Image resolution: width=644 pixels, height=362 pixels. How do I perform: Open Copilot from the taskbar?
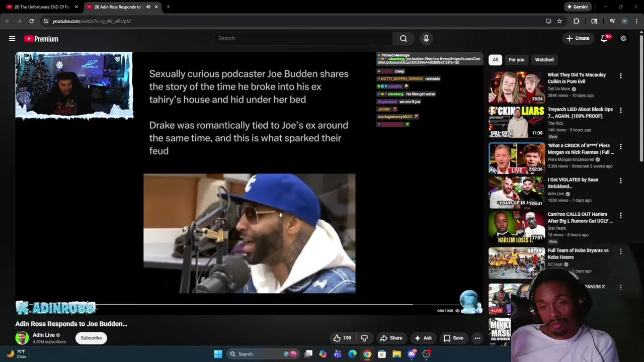click(x=323, y=354)
